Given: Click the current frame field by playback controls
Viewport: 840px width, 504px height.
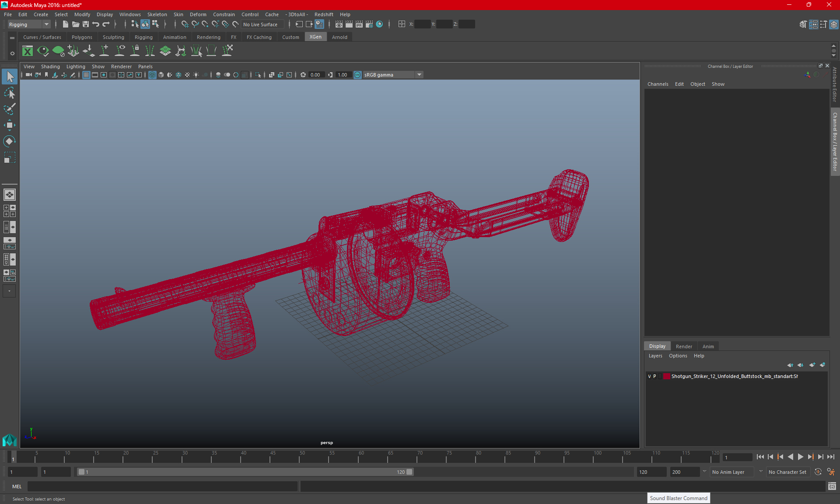Looking at the screenshot, I should click(737, 457).
